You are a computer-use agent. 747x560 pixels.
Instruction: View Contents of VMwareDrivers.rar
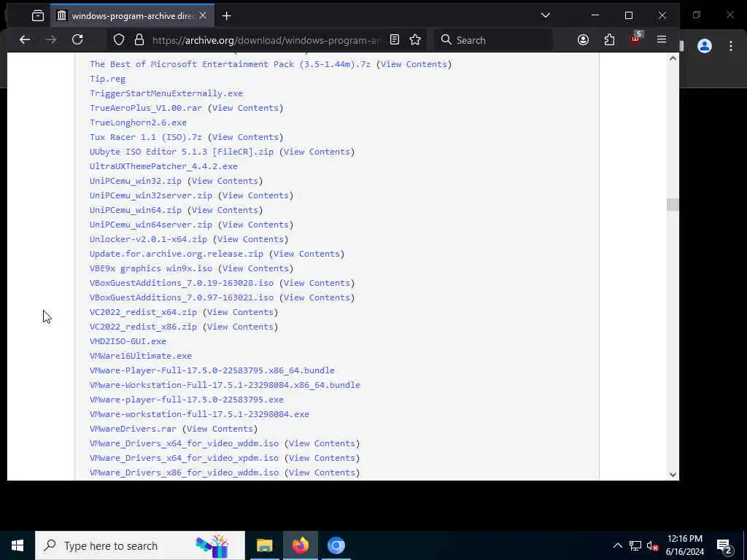click(x=220, y=429)
